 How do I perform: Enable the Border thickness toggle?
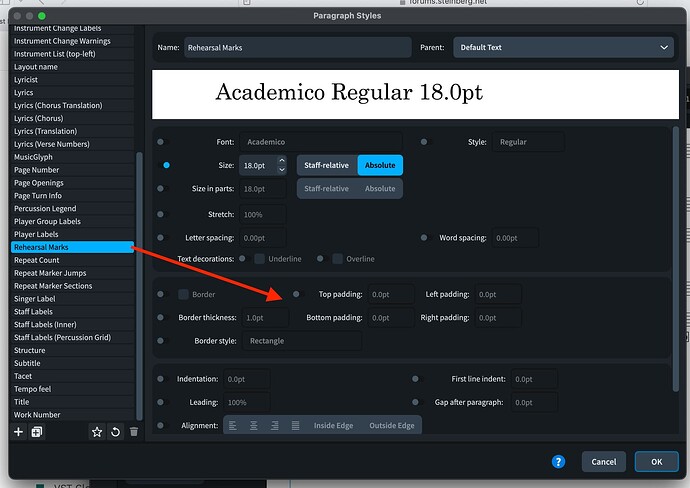click(161, 317)
